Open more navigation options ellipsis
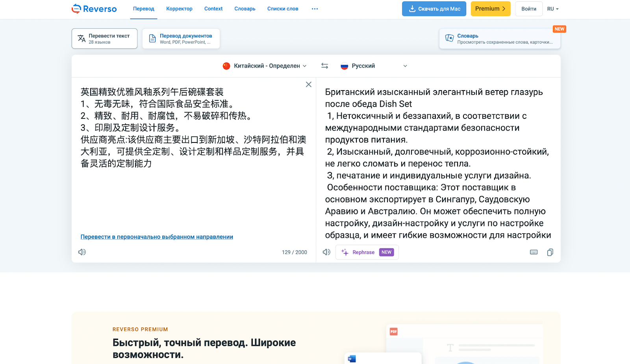 click(x=315, y=9)
